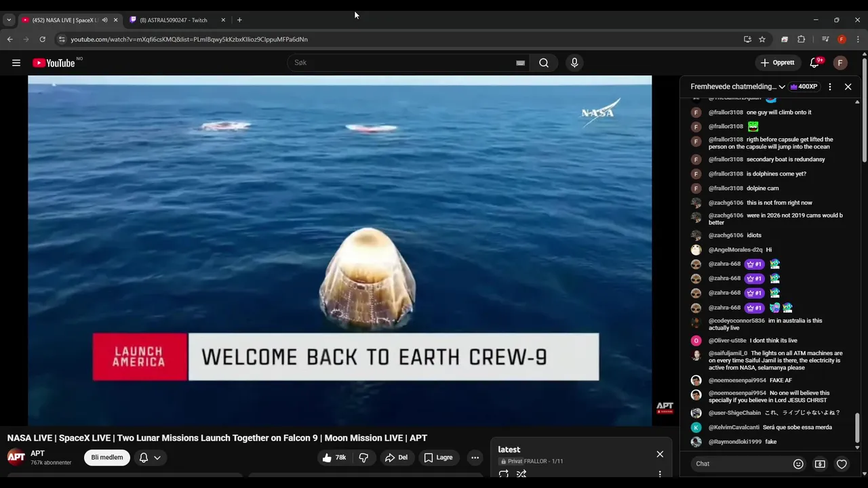Click the Opprett create button

(x=778, y=63)
